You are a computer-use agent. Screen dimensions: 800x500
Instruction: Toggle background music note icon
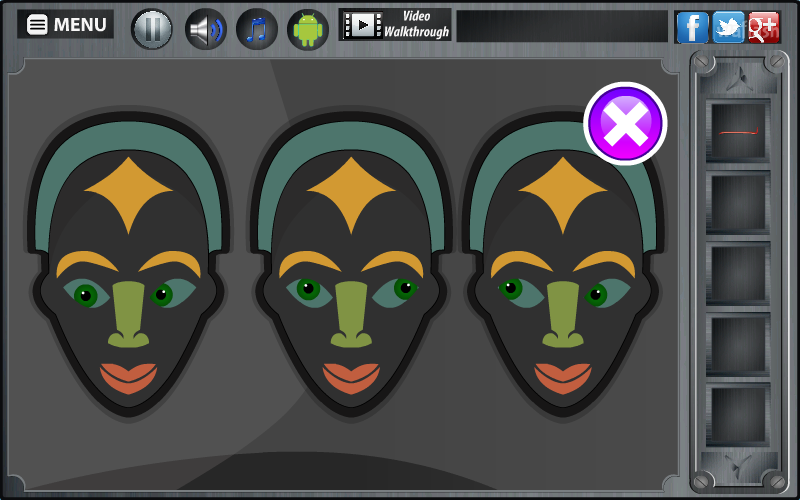(x=257, y=29)
